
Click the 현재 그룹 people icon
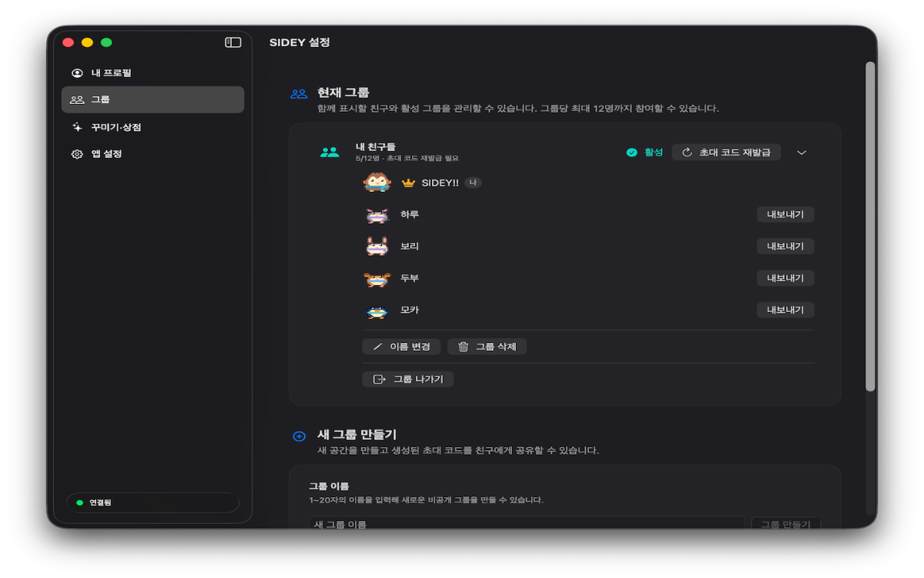point(299,94)
